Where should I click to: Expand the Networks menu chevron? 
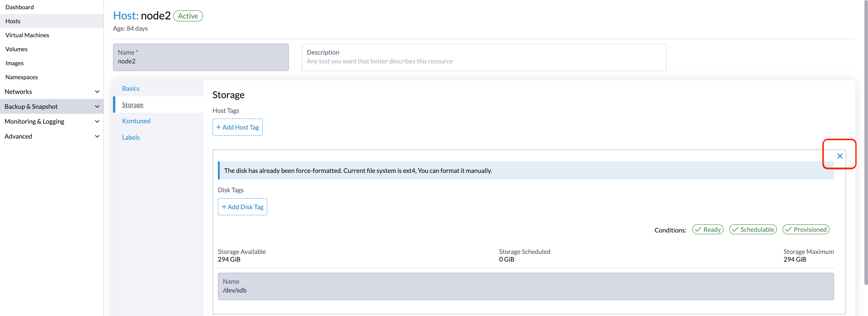coord(97,92)
